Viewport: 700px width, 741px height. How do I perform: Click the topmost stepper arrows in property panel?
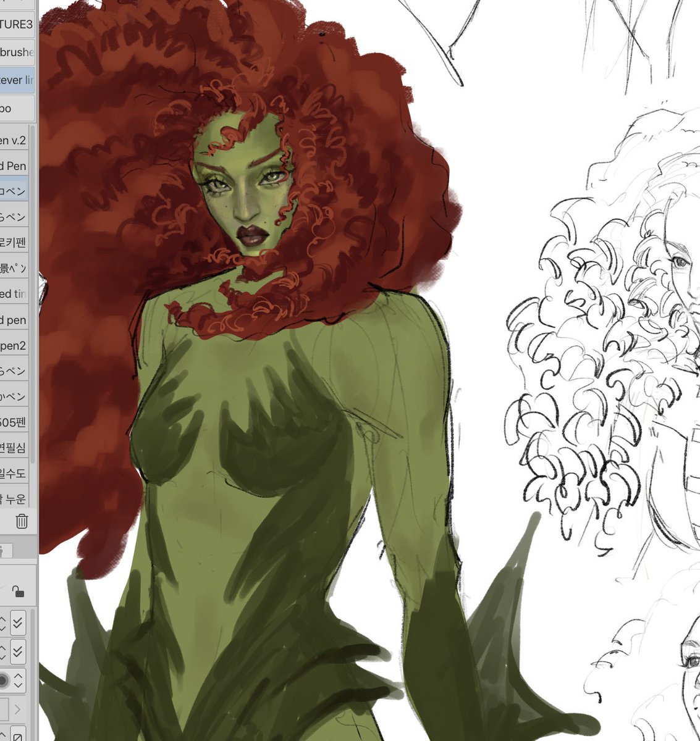(2, 624)
